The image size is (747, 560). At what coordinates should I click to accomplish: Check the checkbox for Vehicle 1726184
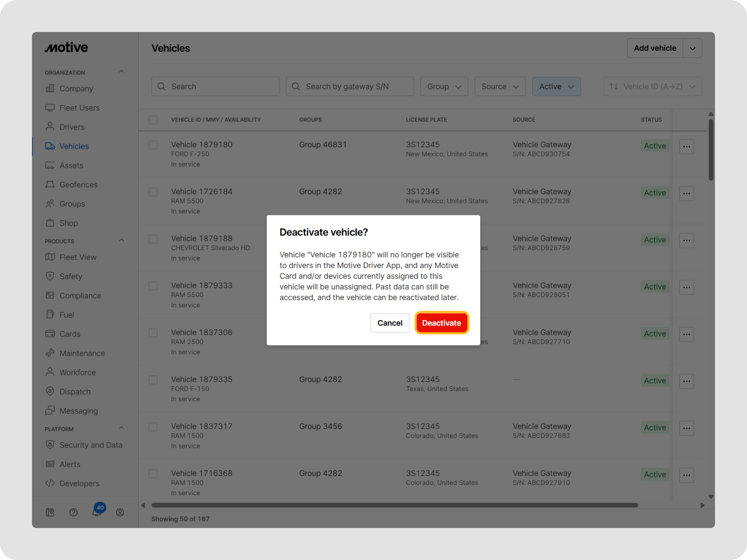(153, 192)
